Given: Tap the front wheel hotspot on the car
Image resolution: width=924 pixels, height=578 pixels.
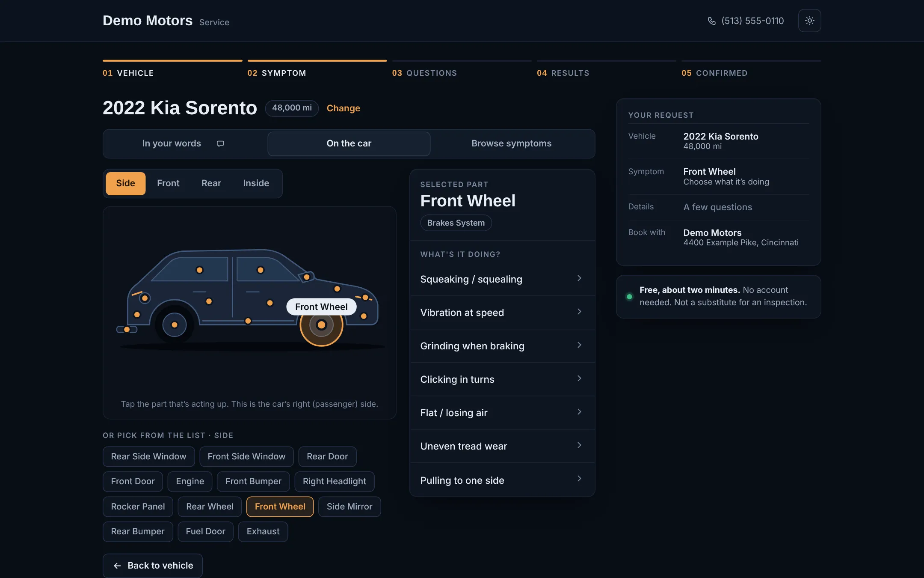Looking at the screenshot, I should 321,325.
